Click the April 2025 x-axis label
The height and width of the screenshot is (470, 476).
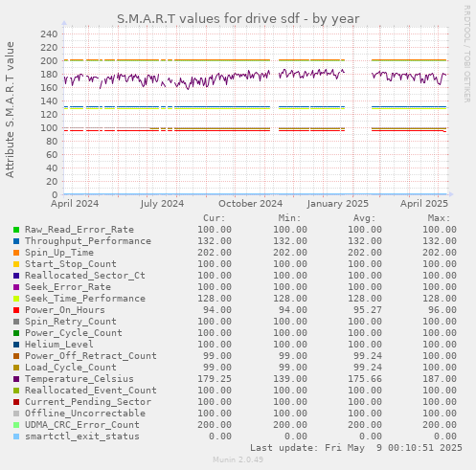[x=424, y=204]
